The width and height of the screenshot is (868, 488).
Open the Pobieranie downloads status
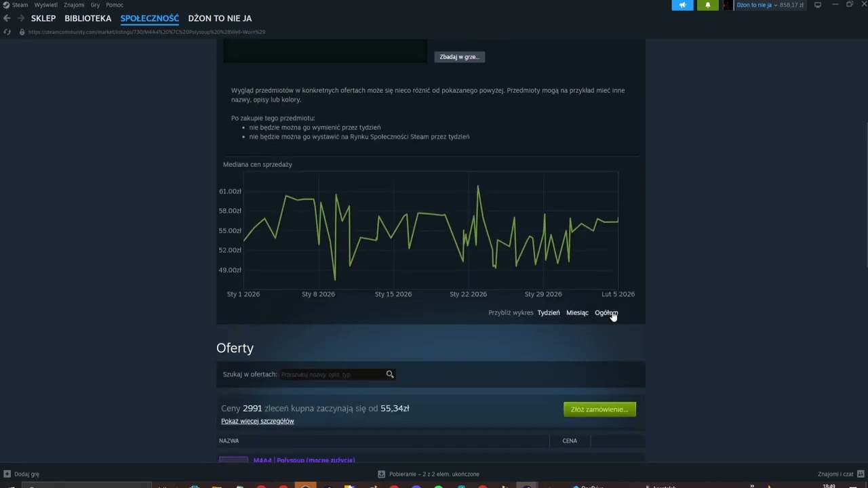[x=433, y=474]
